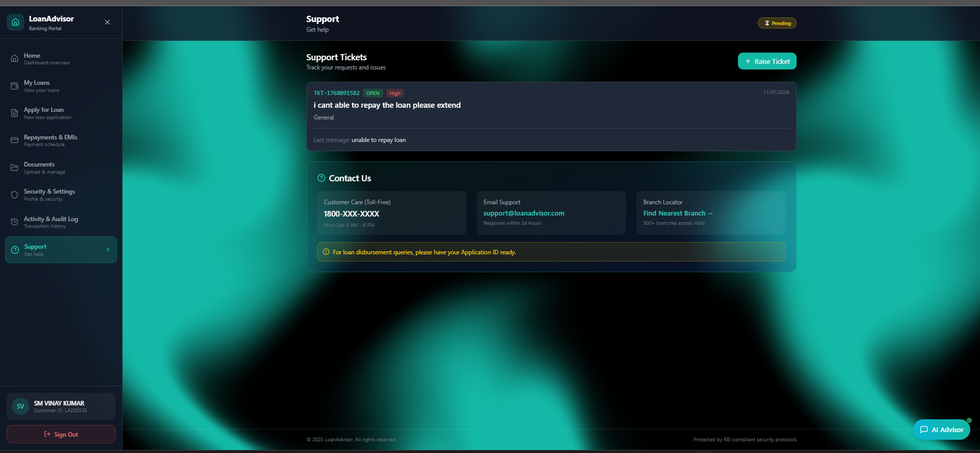
Task: Click the General category label on ticket
Action: 324,117
